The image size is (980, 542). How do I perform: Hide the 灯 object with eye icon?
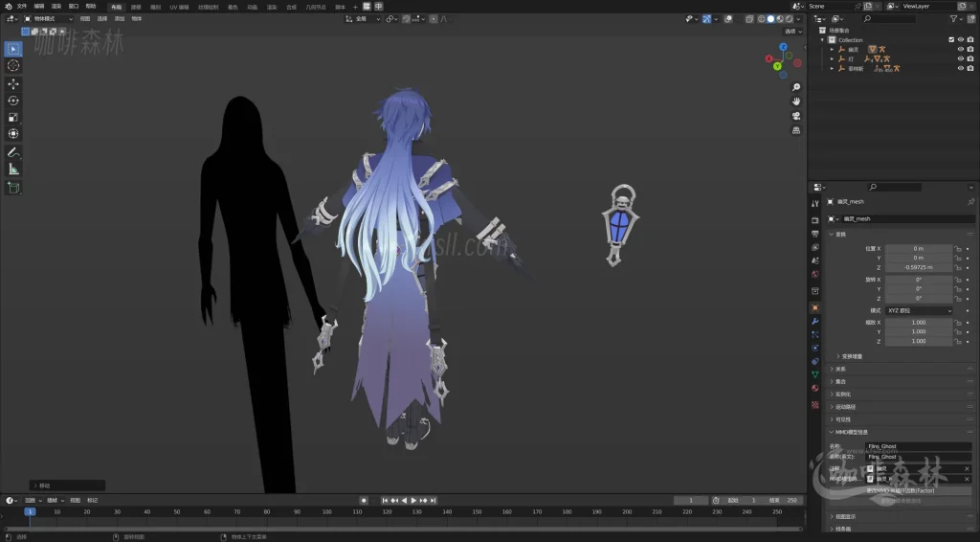click(x=961, y=58)
